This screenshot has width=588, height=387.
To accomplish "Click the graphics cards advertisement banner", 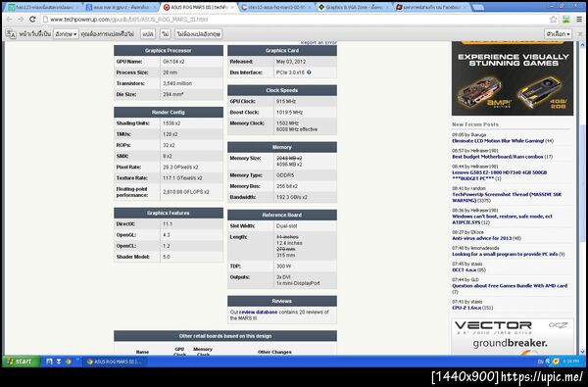I will tap(513, 78).
